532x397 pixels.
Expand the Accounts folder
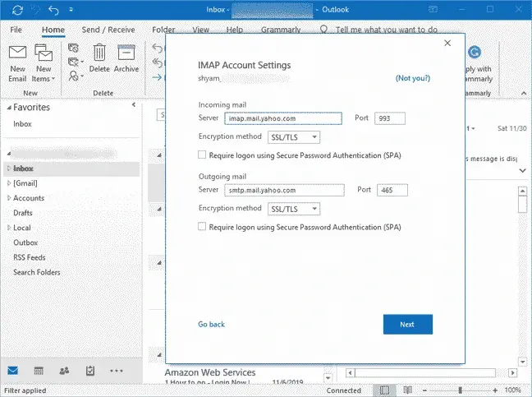pos(9,198)
